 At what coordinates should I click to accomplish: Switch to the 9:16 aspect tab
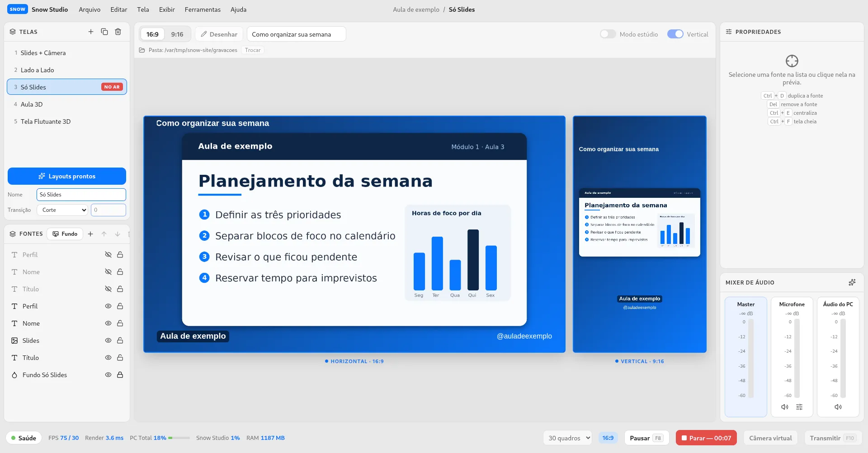(x=177, y=34)
